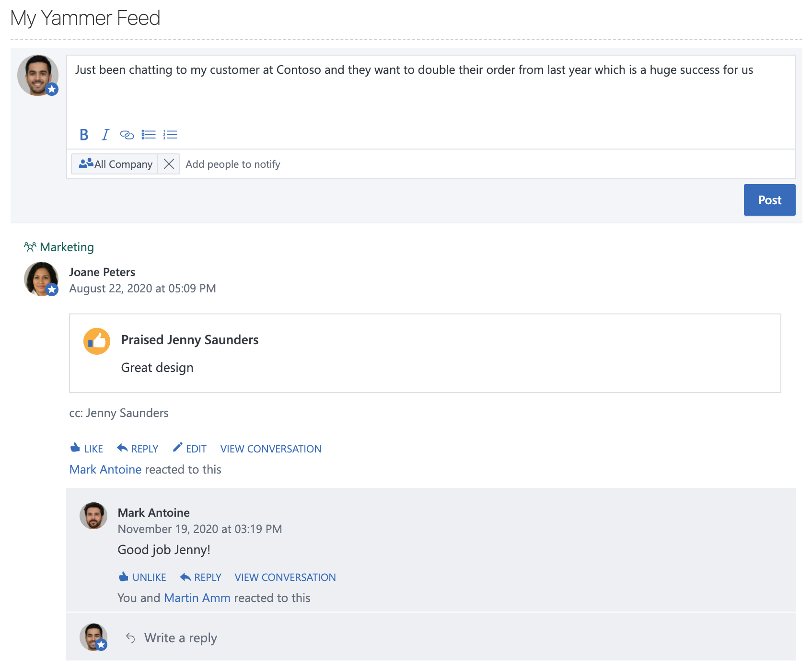The image size is (812, 672).
Task: Open Martin Amm's profile link
Action: pyautogui.click(x=197, y=598)
